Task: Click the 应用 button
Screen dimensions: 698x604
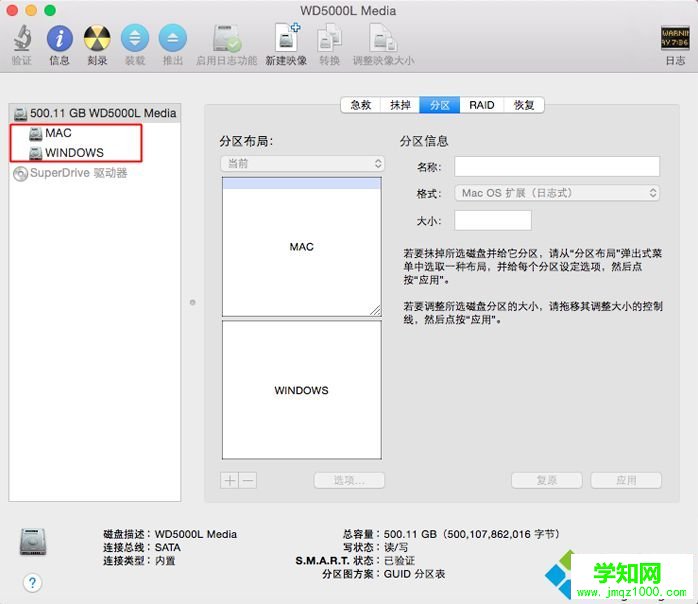Action: (x=626, y=480)
